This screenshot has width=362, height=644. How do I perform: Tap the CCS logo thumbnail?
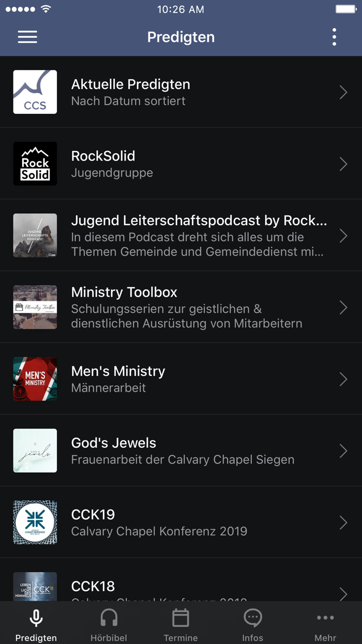35,92
